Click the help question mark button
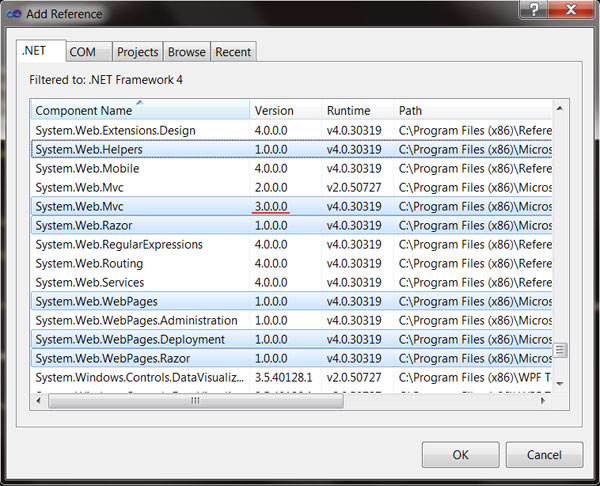 533,9
